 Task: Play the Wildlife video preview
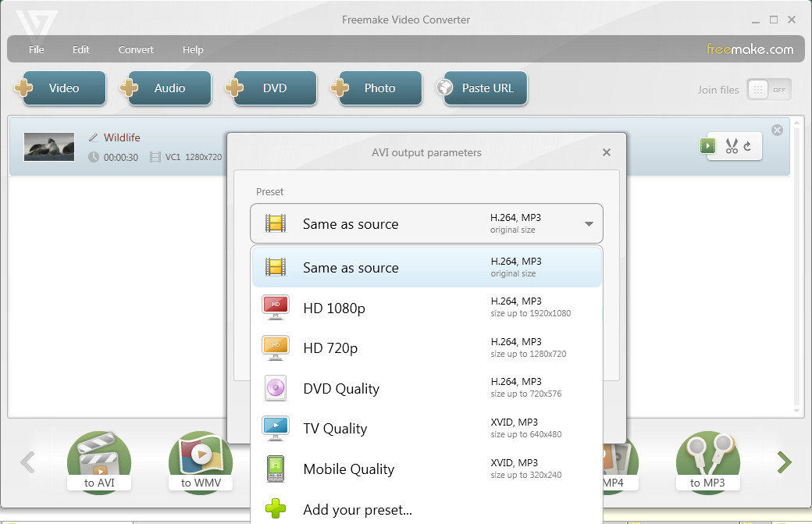point(707,146)
